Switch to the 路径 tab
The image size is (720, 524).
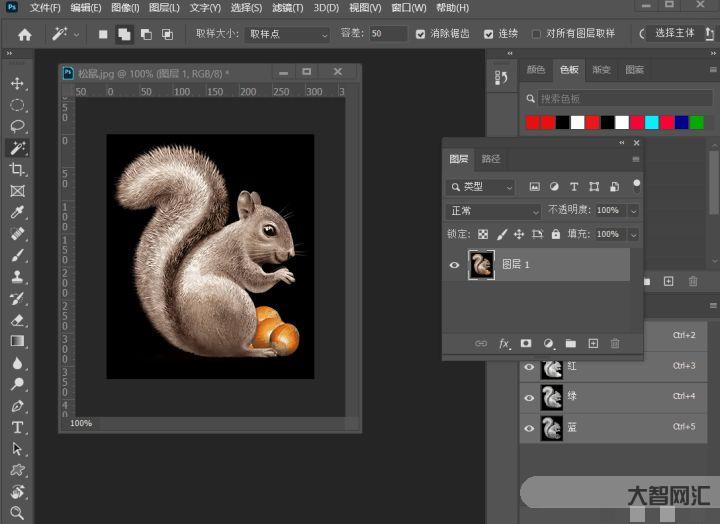pyautogui.click(x=491, y=159)
